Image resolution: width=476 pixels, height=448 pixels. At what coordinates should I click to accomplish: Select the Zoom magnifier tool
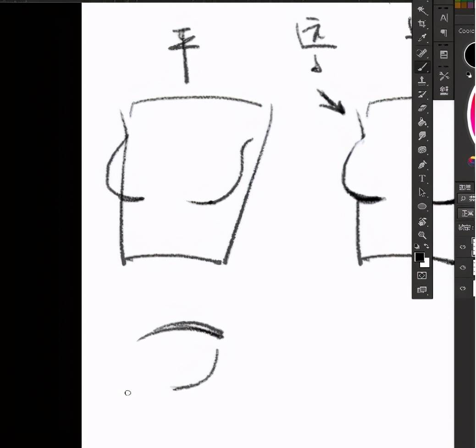coord(422,235)
